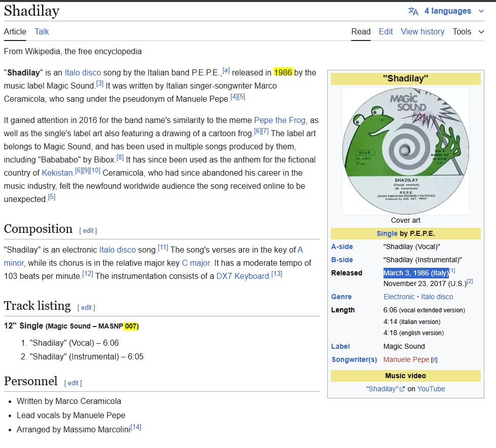Click the Track listing section heading
This screenshot has height=448, width=496.
pyautogui.click(x=37, y=306)
